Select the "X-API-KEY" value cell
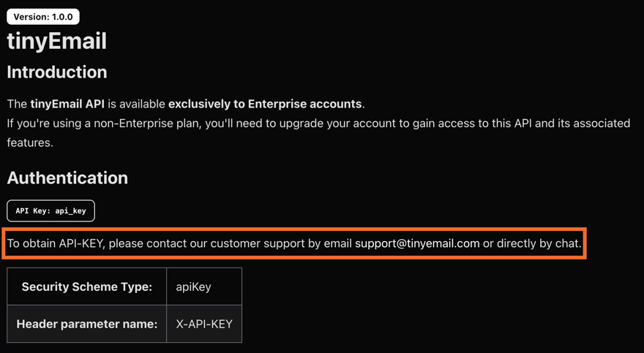Image resolution: width=644 pixels, height=353 pixels. click(x=204, y=324)
